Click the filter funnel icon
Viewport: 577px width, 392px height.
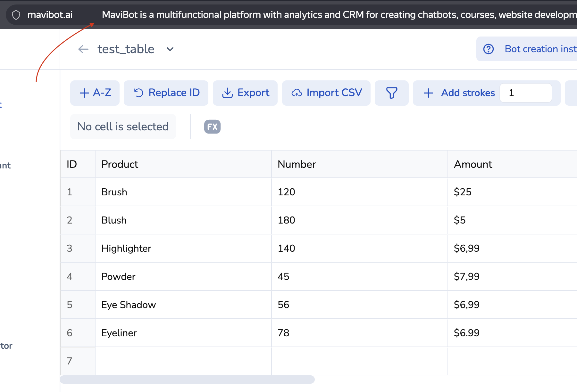pos(391,93)
